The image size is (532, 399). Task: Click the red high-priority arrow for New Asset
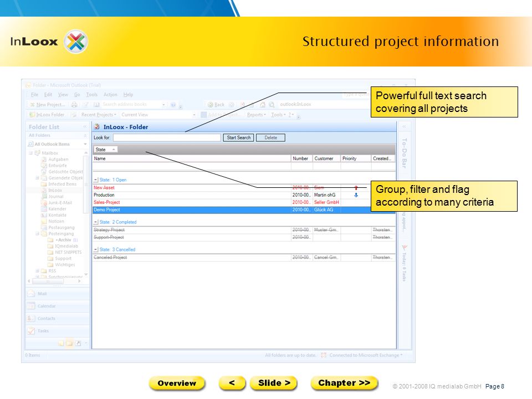pyautogui.click(x=356, y=188)
